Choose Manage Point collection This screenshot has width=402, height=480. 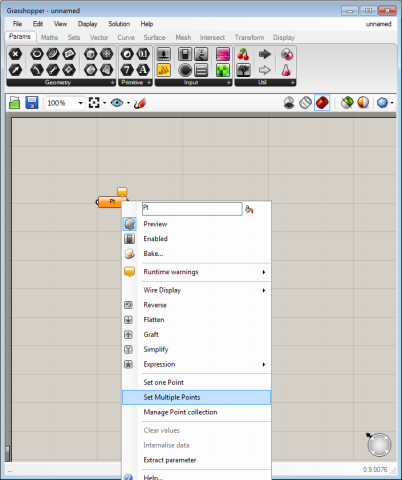click(197, 412)
